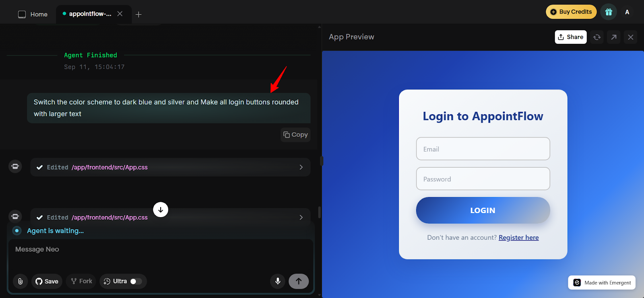644x298 pixels.
Task: Copy the user message text
Action: coord(295,135)
